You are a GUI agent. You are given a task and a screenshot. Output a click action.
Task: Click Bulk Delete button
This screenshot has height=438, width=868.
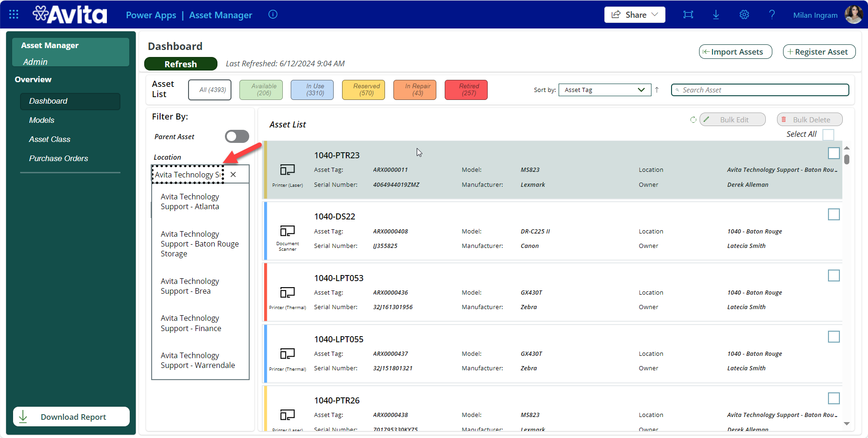tap(810, 120)
